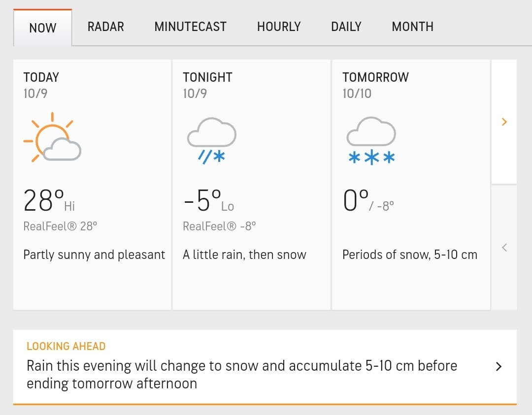Image resolution: width=532 pixels, height=415 pixels.
Task: Click the LOOKING AHEAD heading
Action: pyautogui.click(x=66, y=346)
